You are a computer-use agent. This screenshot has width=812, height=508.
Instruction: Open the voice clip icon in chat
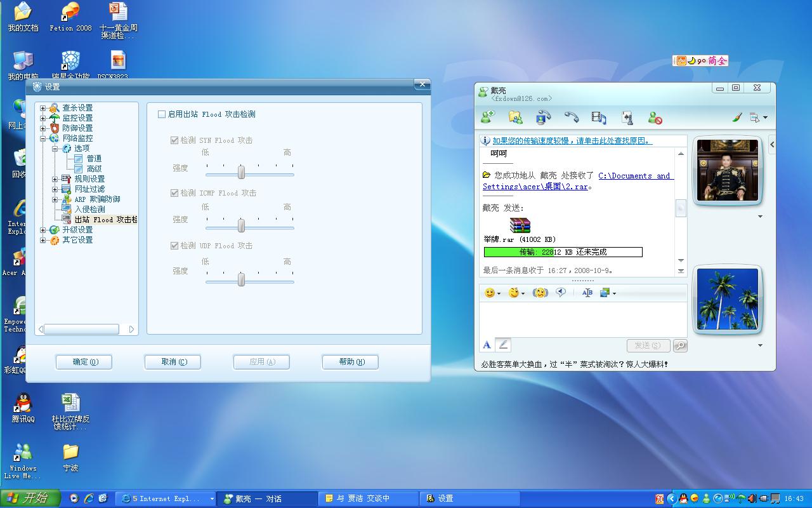[561, 293]
